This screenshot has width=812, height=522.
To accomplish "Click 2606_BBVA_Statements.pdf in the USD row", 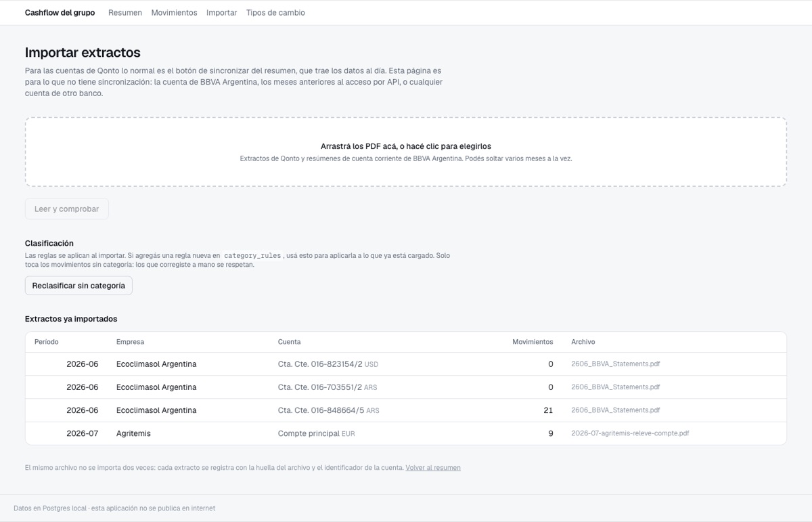I will 615,364.
